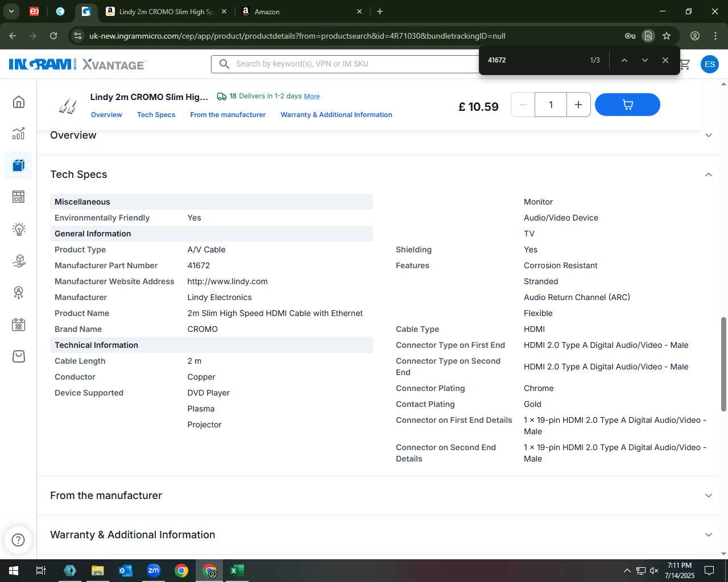Open the ES user profile avatar
Viewport: 728px width, 582px height.
tap(709, 64)
